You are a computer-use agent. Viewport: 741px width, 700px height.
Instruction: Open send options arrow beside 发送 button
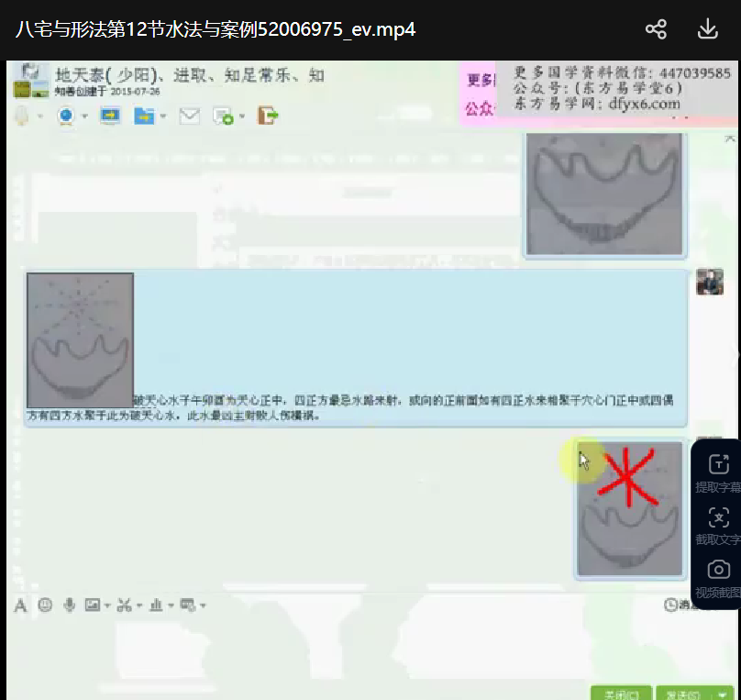pos(724,694)
